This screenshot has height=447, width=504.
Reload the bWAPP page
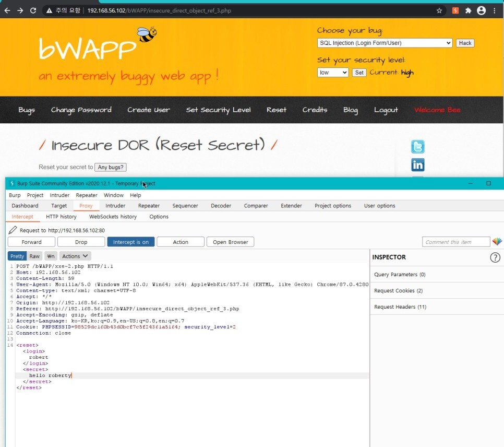pyautogui.click(x=33, y=10)
